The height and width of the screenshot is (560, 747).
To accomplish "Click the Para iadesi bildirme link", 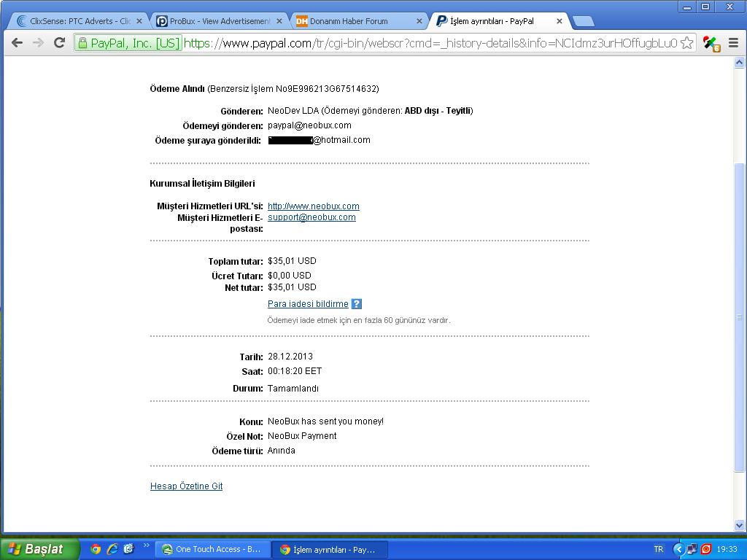I will coord(308,304).
